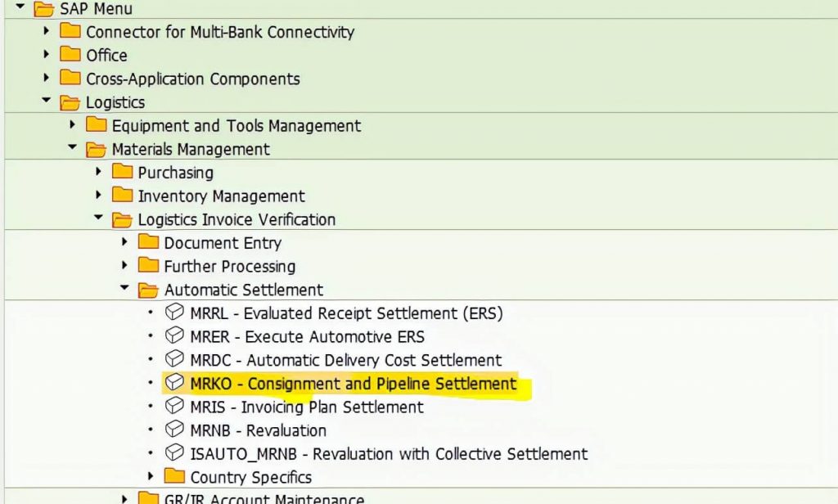Screen dimensions: 838x504
Task: Click Connector for Multi-Bank Connectivity folder icon
Action: click(70, 30)
